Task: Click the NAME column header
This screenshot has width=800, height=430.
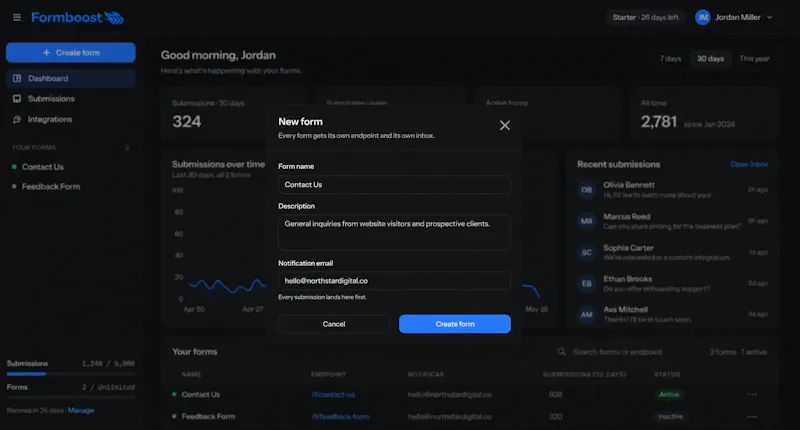Action: point(191,374)
